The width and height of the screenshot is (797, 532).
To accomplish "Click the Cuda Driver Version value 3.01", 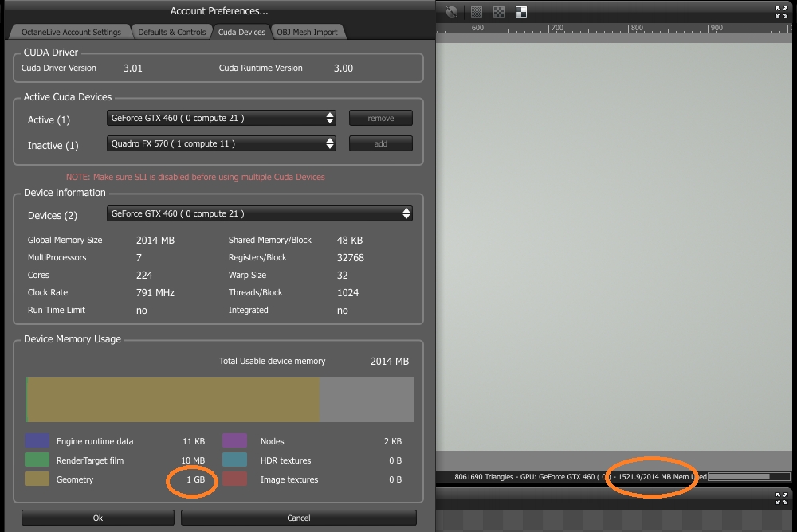I will click(133, 68).
